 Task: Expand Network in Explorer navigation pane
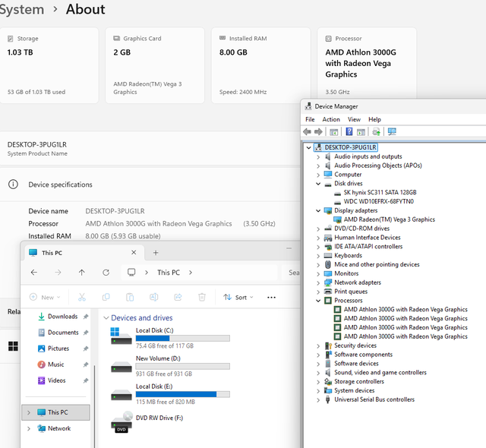tap(29, 428)
